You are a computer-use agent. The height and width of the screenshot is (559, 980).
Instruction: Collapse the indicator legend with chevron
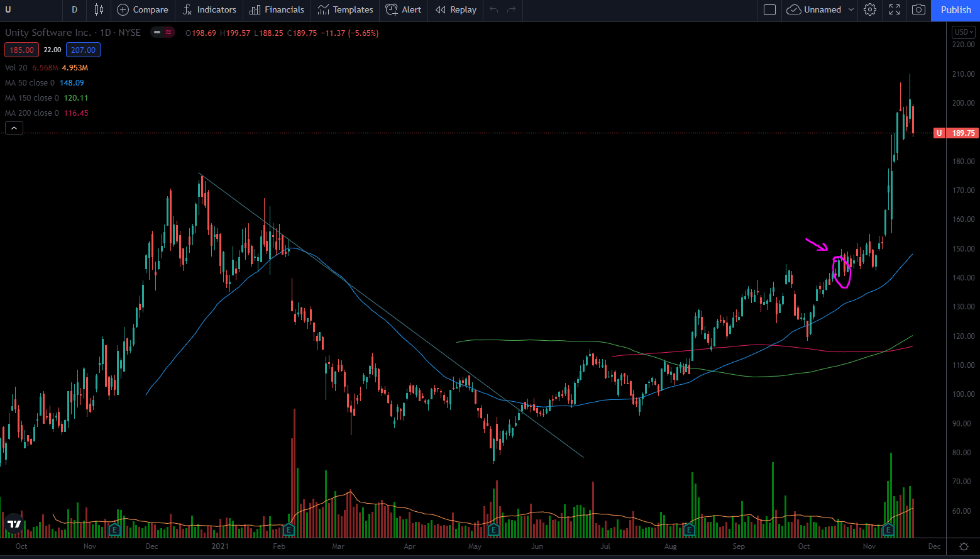[14, 128]
